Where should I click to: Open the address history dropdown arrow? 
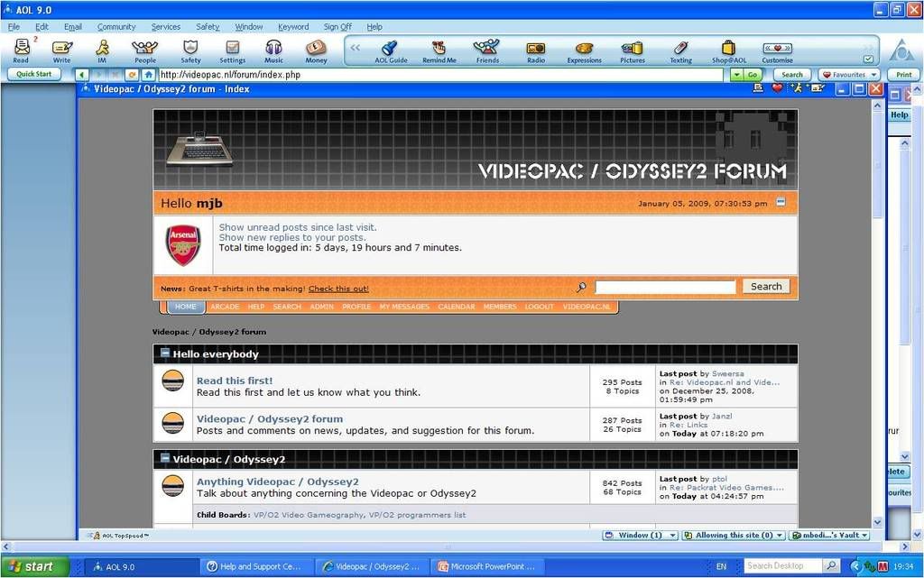[736, 75]
